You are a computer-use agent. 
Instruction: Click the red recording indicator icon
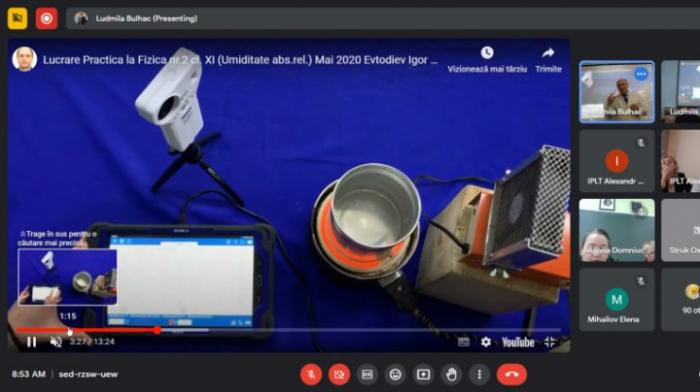tap(46, 18)
